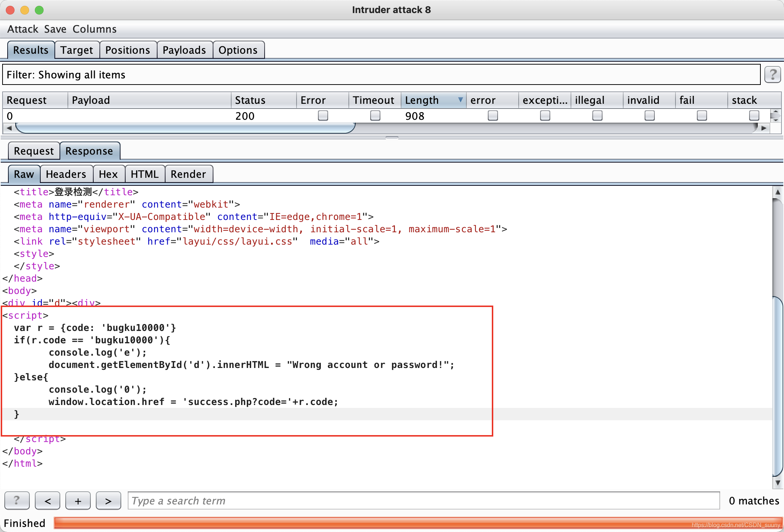Click the title tag line in response
This screenshot has width=784, height=532.
[x=76, y=192]
